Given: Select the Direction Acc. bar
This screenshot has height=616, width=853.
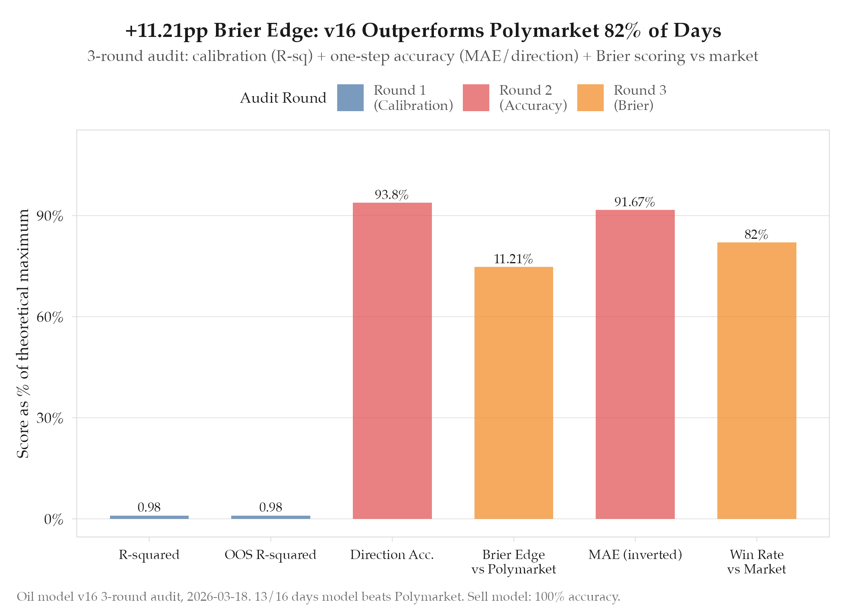Looking at the screenshot, I should pyautogui.click(x=392, y=360).
